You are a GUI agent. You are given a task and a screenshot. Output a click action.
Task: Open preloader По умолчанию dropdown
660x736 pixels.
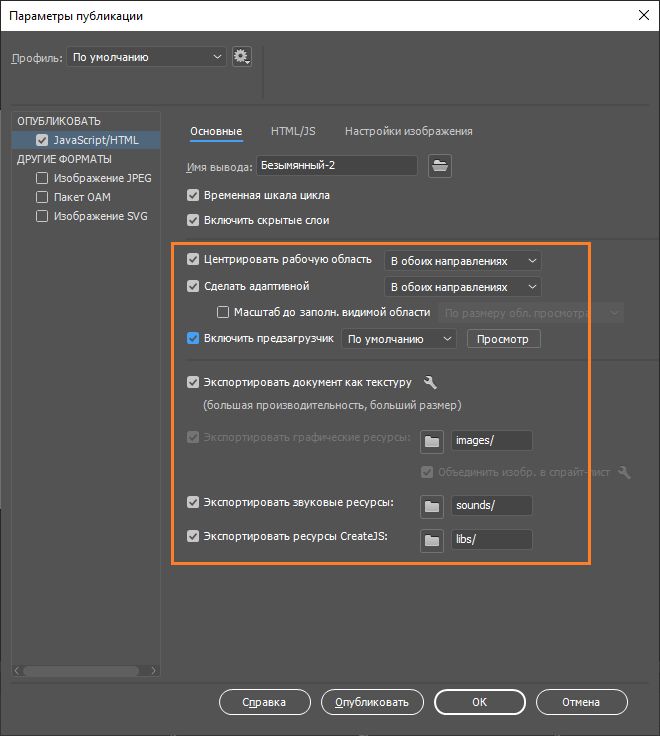399,339
